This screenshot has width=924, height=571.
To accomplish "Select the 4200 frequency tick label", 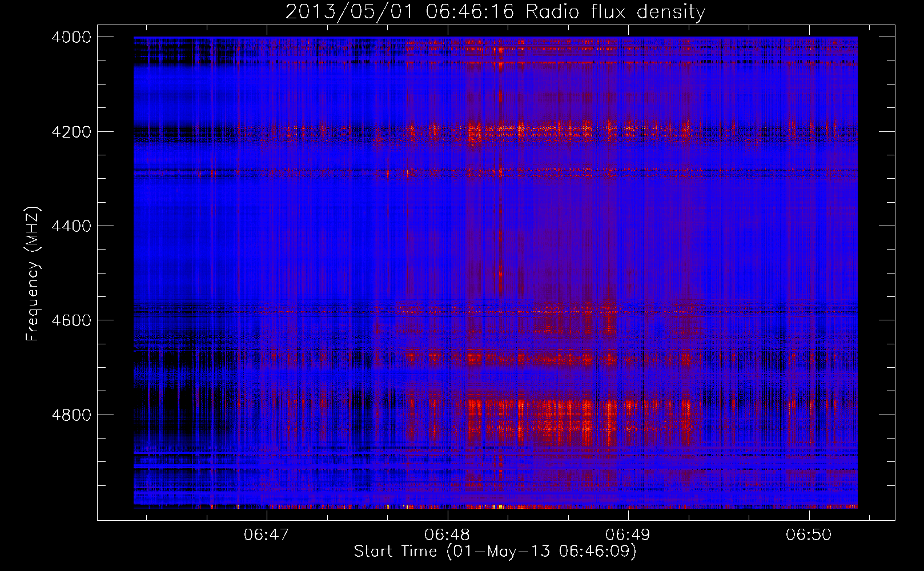I will pos(71,132).
